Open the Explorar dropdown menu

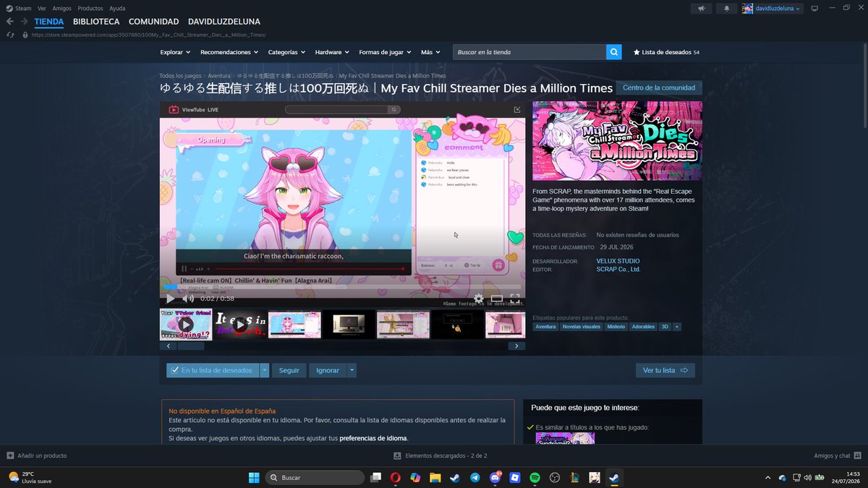175,52
